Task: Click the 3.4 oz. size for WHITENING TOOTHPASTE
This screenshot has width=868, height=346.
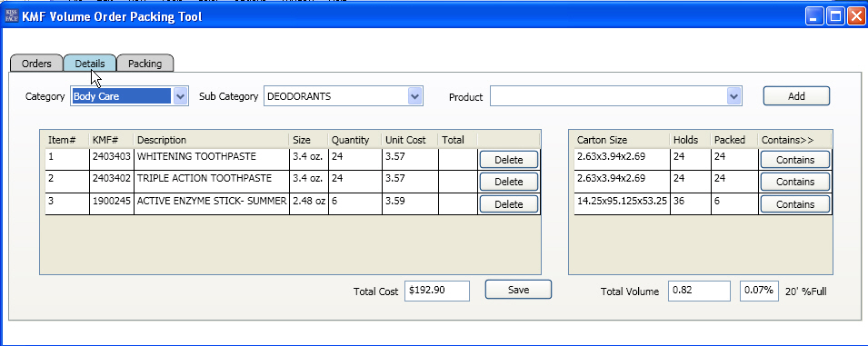Action: point(309,159)
